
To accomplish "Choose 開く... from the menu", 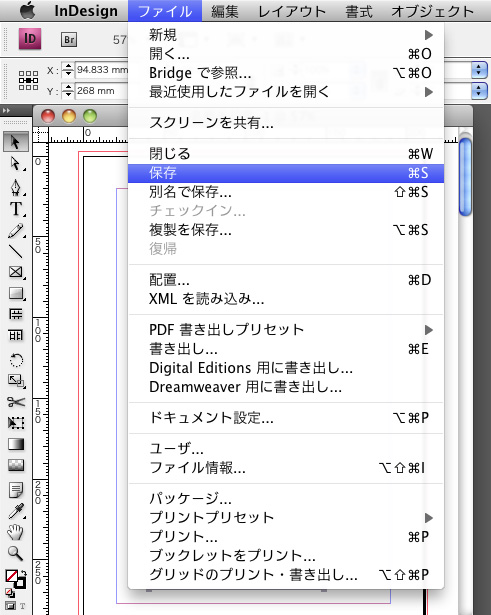I will point(286,54).
